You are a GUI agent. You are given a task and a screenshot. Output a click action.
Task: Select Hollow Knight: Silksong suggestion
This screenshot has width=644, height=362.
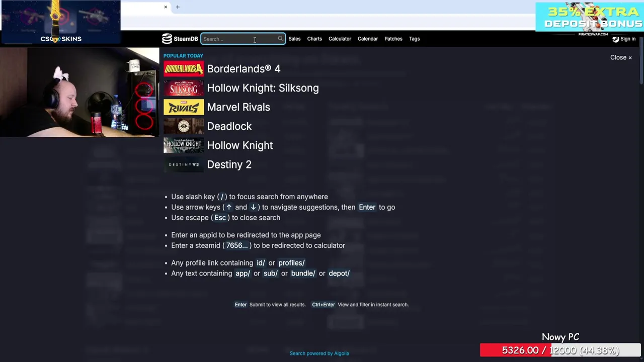pyautogui.click(x=263, y=88)
